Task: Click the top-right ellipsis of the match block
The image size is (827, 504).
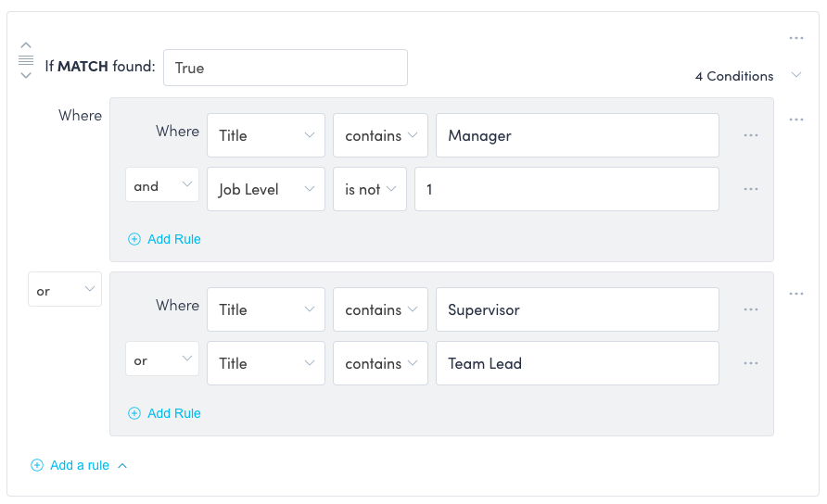Action: pyautogui.click(x=796, y=38)
